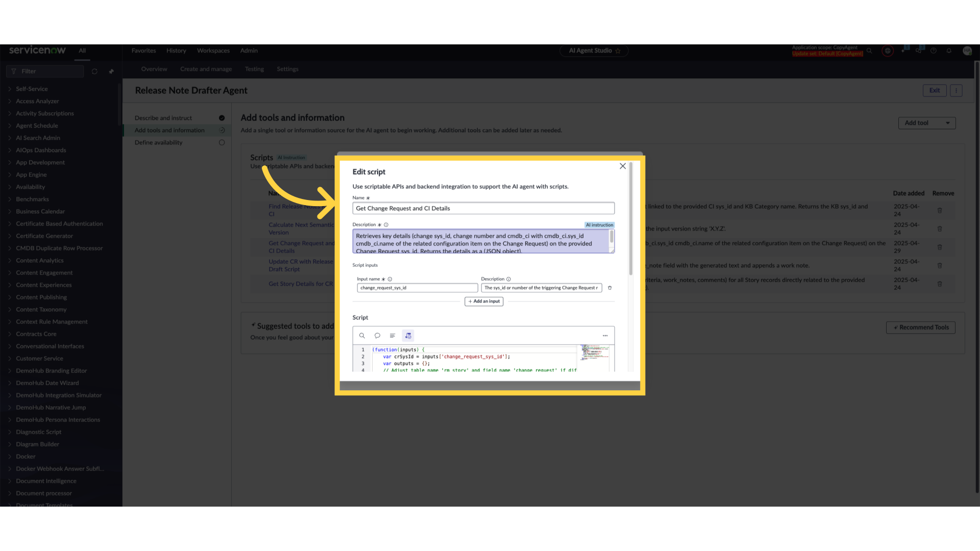The image size is (980, 551).
Task: Delete the change_request_sys_id input row
Action: (609, 288)
